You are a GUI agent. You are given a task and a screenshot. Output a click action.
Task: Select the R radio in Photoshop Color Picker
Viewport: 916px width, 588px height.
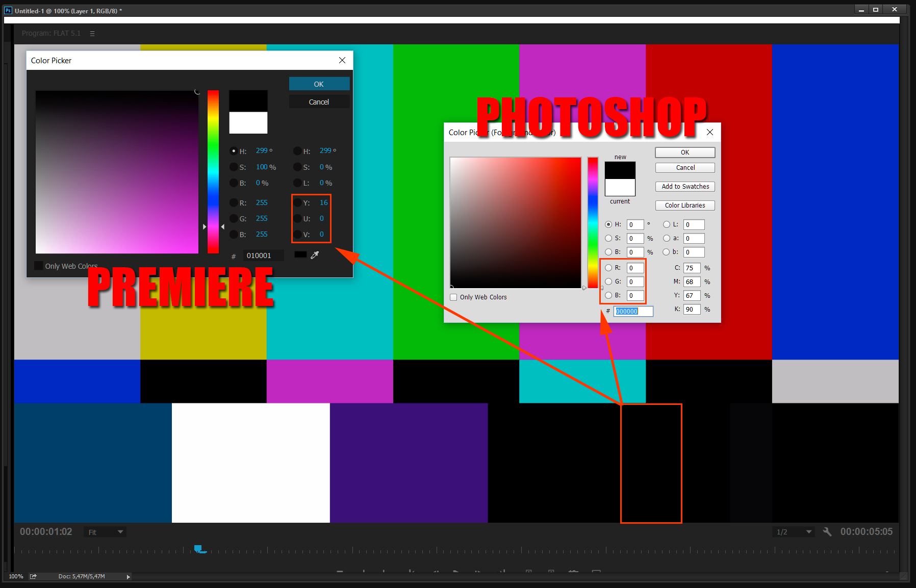608,268
